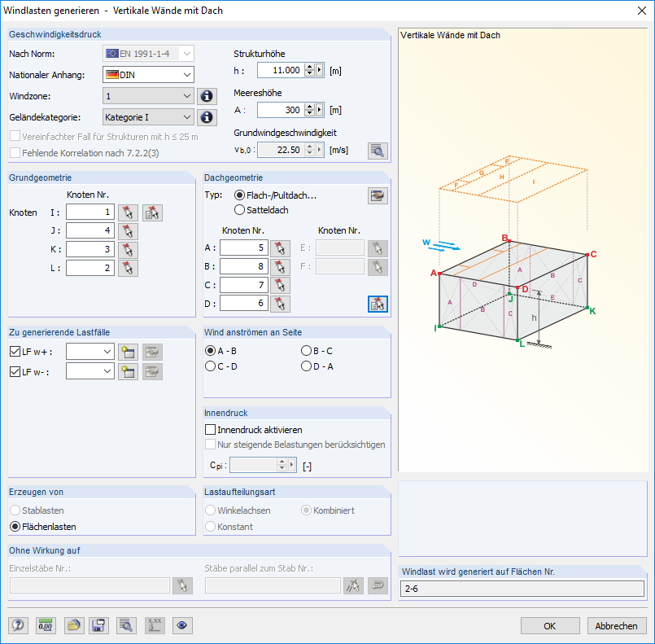Screen dimensions: 655x644
Task: Select Flächenlasten option
Action: (15, 527)
